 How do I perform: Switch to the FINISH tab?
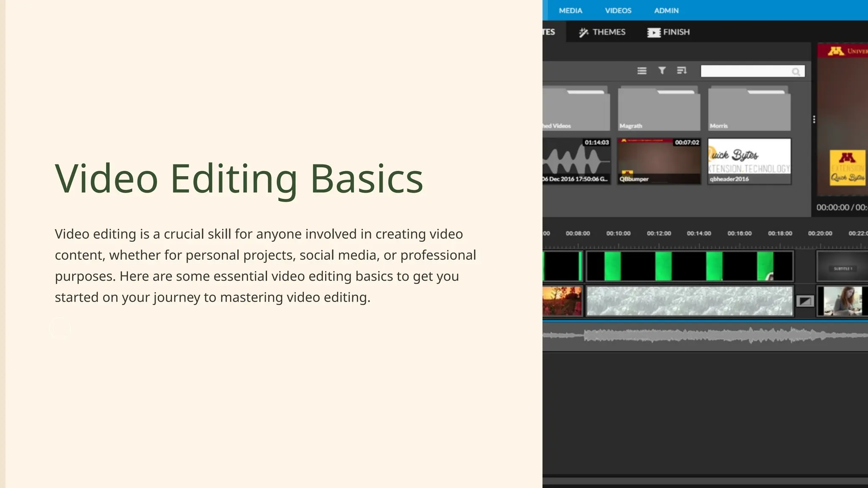point(668,32)
